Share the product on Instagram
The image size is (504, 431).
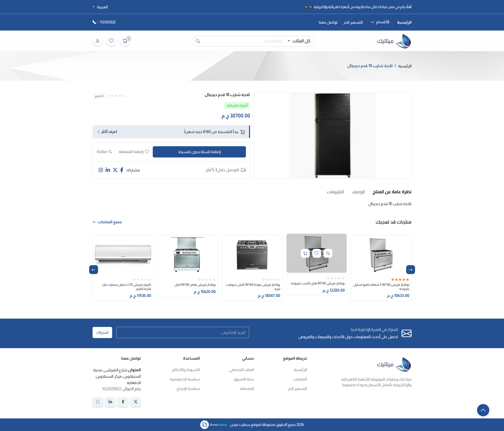(x=101, y=170)
